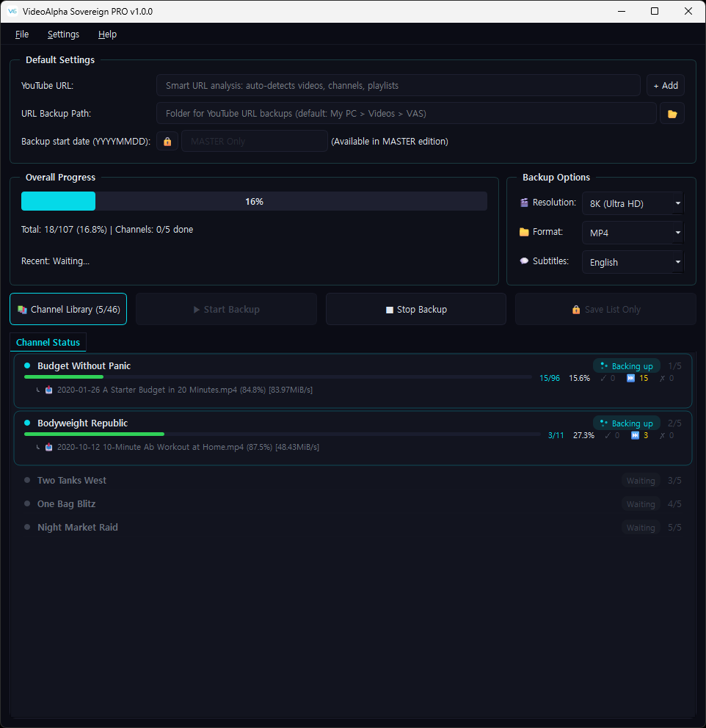The height and width of the screenshot is (728, 706).
Task: Click failed X icon in Budget Without Panic row
Action: point(663,378)
